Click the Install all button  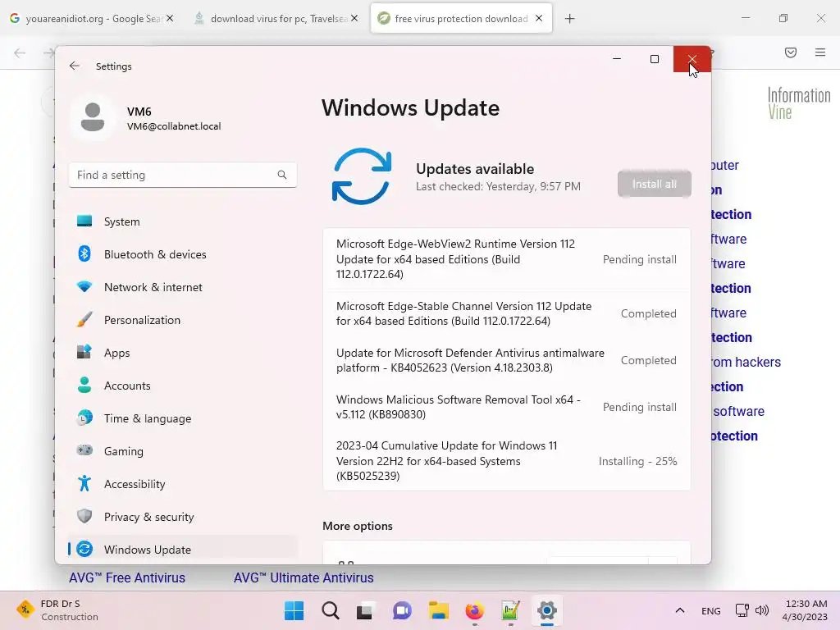click(654, 184)
